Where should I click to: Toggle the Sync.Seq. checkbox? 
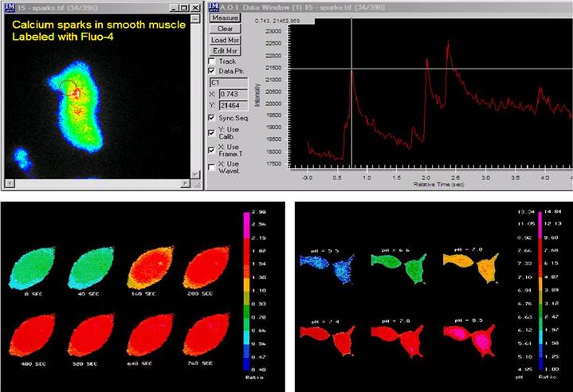pyautogui.click(x=211, y=118)
